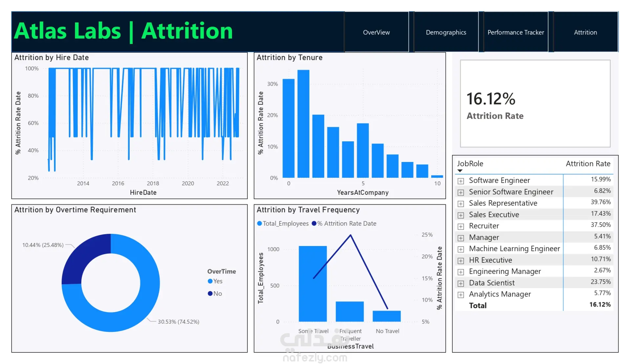Expand the Recruiter job role row

(461, 227)
